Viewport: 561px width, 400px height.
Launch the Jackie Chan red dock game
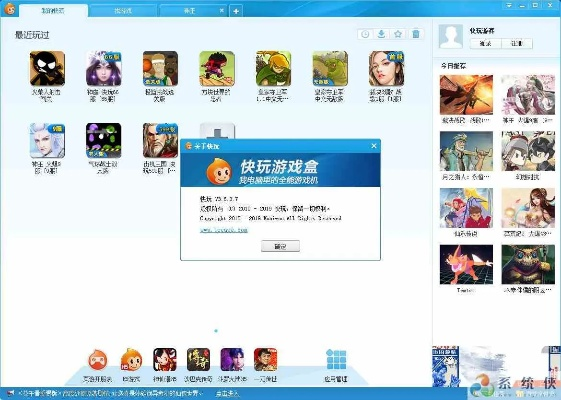coord(265,360)
